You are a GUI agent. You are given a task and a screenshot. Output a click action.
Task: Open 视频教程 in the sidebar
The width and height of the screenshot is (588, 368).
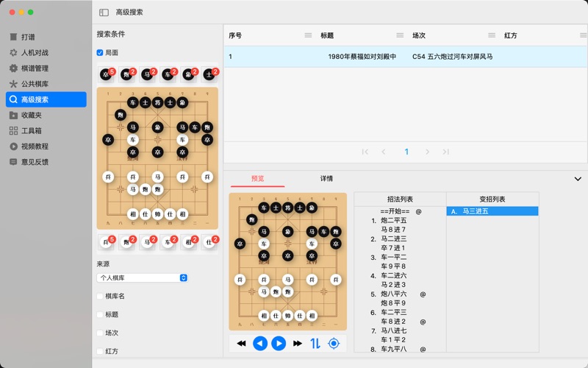point(46,146)
